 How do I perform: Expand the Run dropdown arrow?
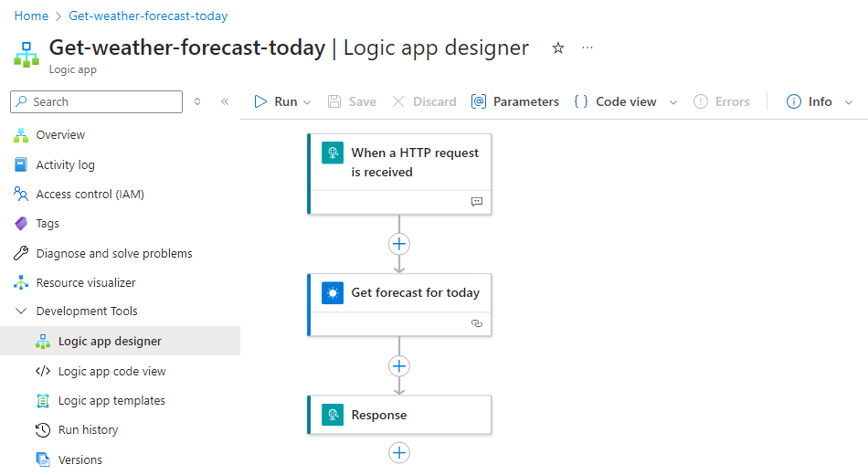pyautogui.click(x=307, y=102)
